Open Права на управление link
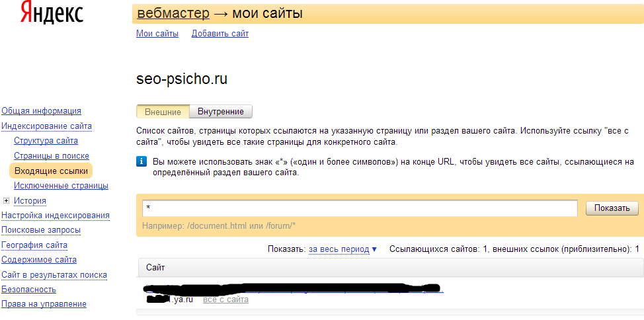 [x=44, y=304]
